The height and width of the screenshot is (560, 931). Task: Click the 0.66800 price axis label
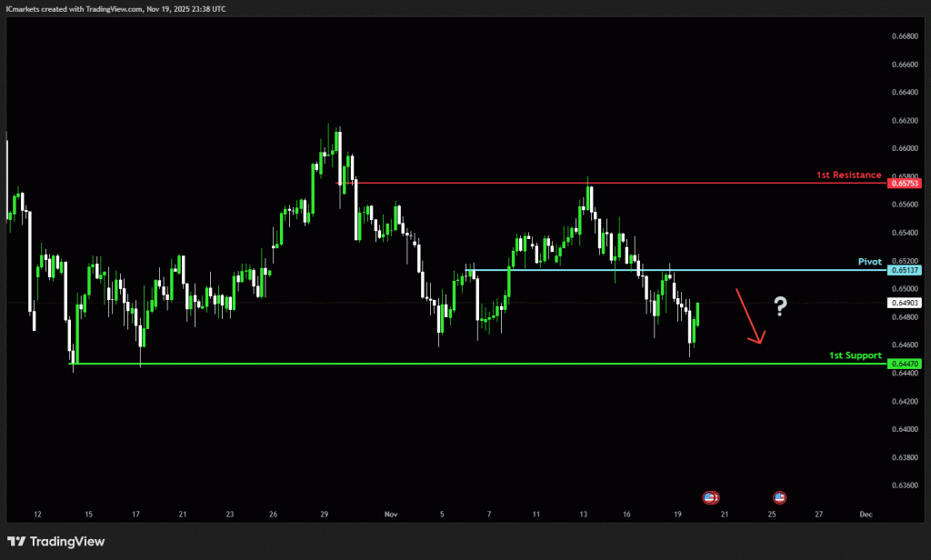point(905,36)
